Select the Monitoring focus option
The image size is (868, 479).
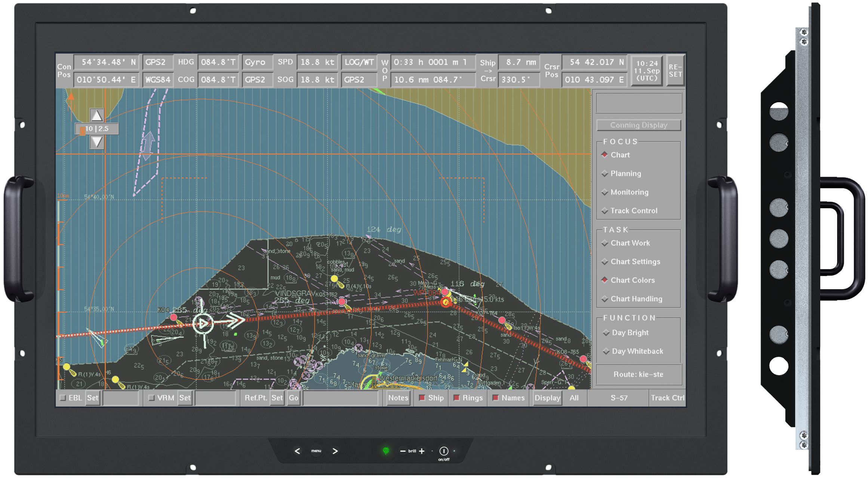625,192
